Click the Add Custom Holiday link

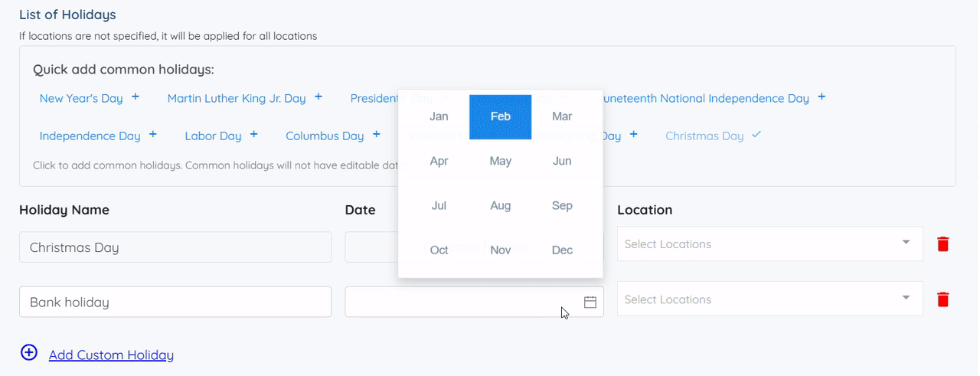(x=111, y=355)
